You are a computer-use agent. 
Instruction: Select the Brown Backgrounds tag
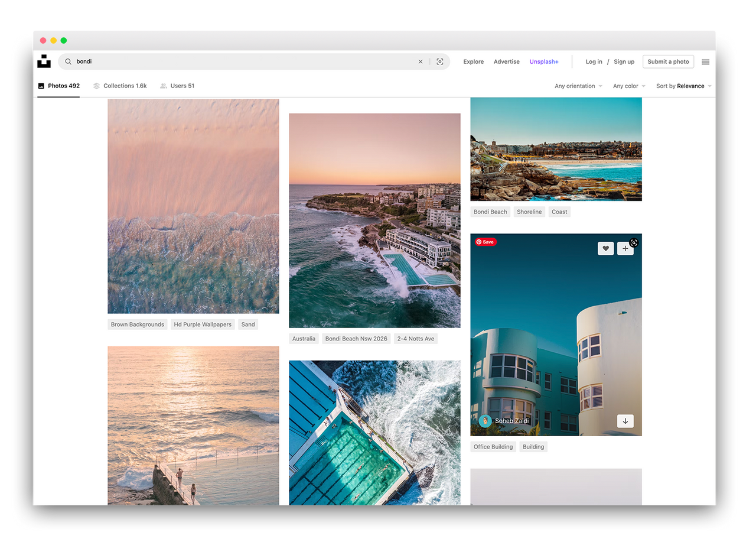[138, 324]
